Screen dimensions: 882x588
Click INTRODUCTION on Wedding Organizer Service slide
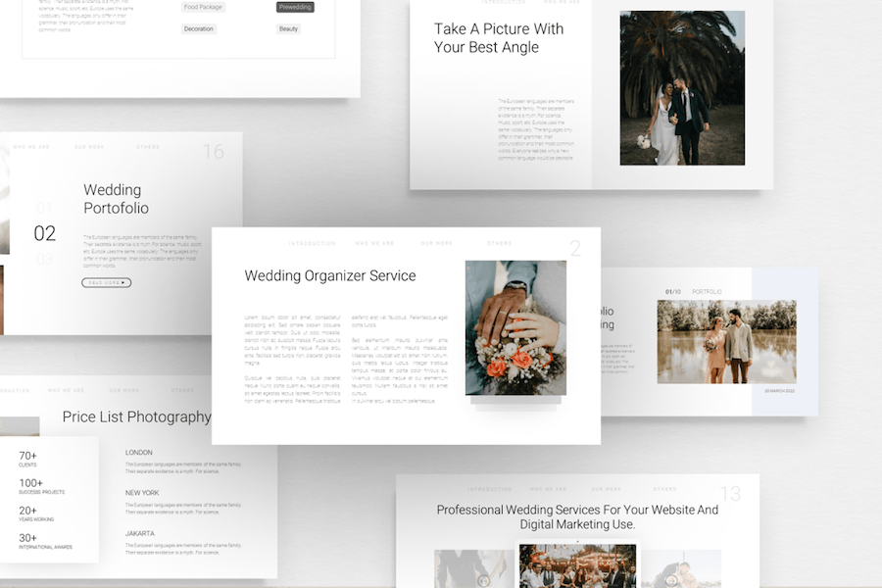pos(313,244)
